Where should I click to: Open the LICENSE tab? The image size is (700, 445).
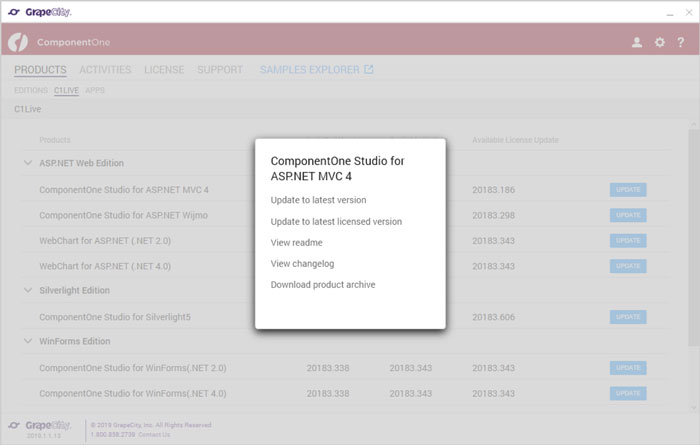(164, 70)
